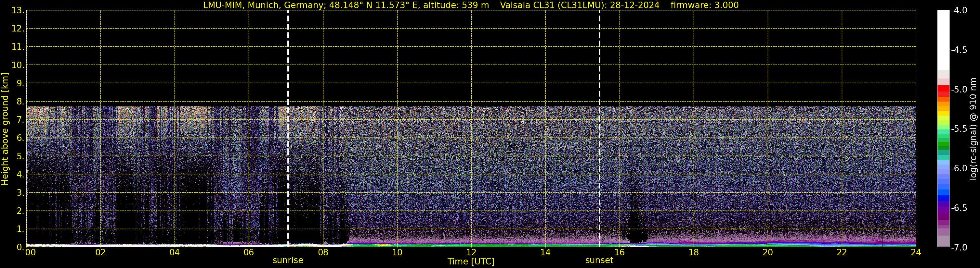
Task: Click the '14' tick on the time axis
Action: coord(545,252)
